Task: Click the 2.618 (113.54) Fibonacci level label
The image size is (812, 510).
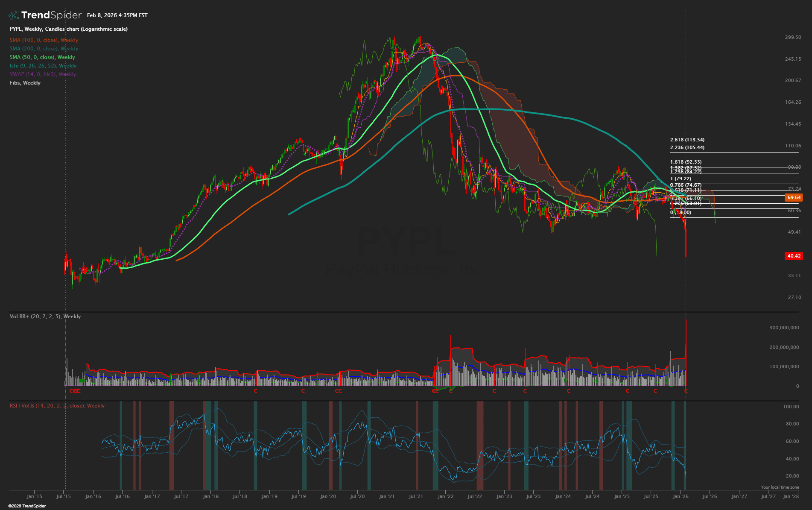Action: tap(687, 140)
